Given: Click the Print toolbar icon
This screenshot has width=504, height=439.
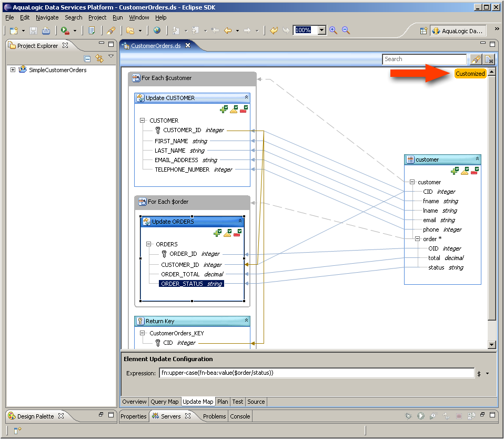Looking at the screenshot, I should [46, 31].
